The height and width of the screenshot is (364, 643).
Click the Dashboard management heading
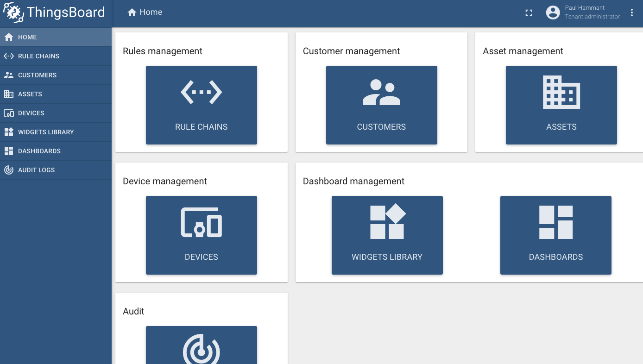[x=353, y=182]
